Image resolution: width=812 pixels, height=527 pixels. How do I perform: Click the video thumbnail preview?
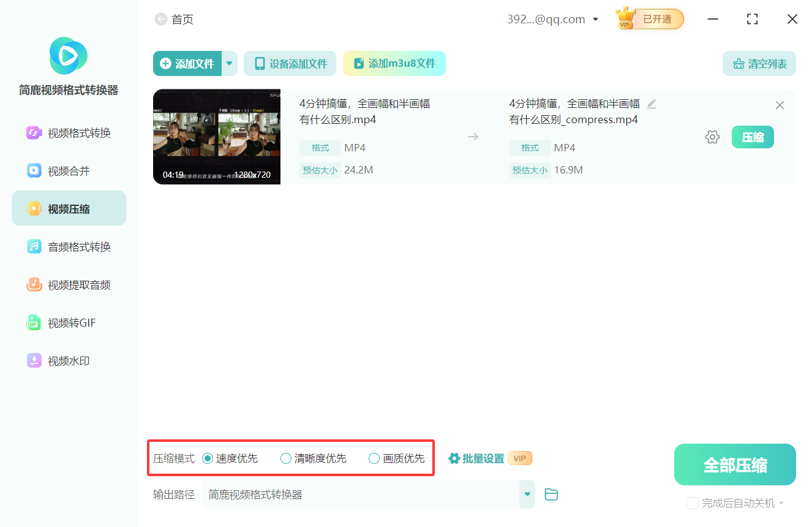[x=216, y=137]
